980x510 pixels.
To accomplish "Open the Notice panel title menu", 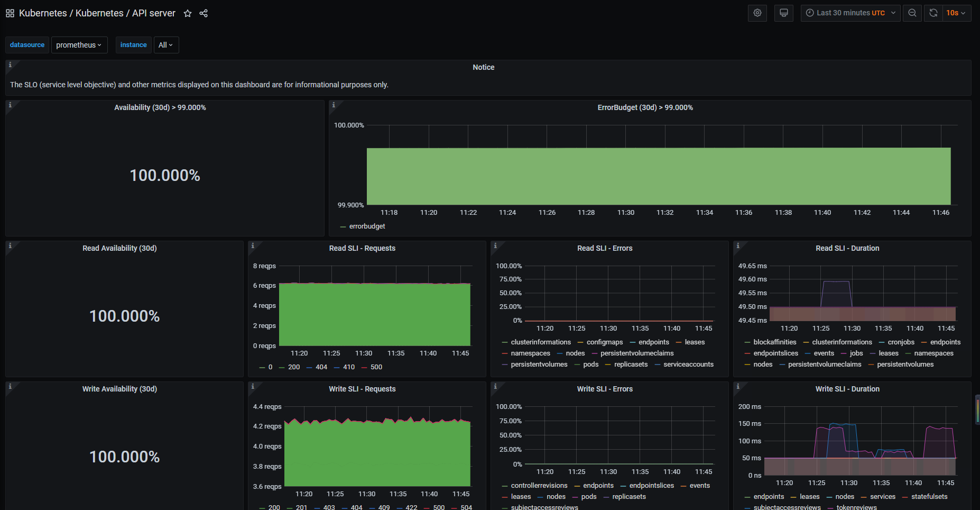I will click(483, 67).
